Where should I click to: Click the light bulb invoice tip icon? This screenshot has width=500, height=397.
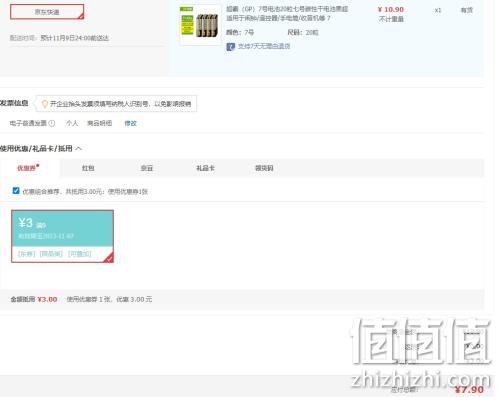(x=44, y=104)
